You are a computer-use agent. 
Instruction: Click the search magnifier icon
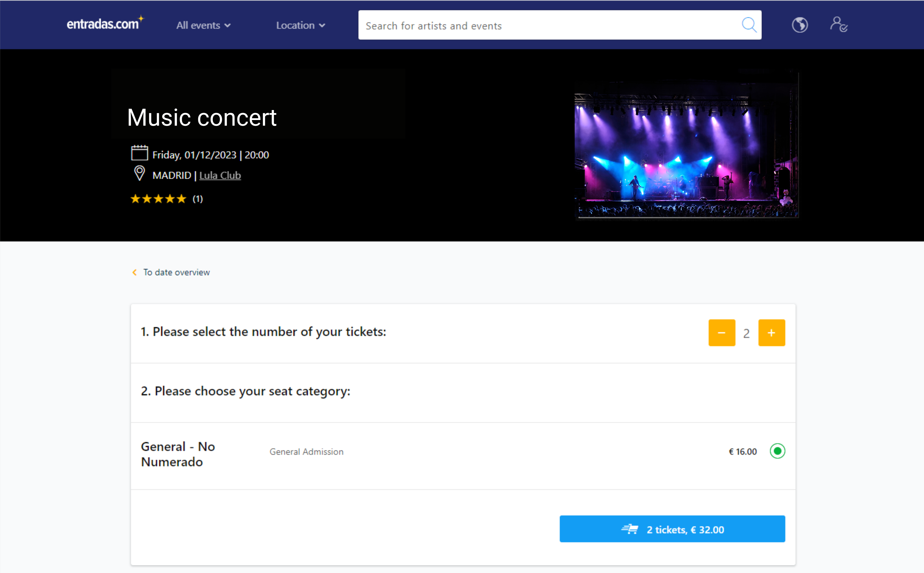(x=749, y=25)
